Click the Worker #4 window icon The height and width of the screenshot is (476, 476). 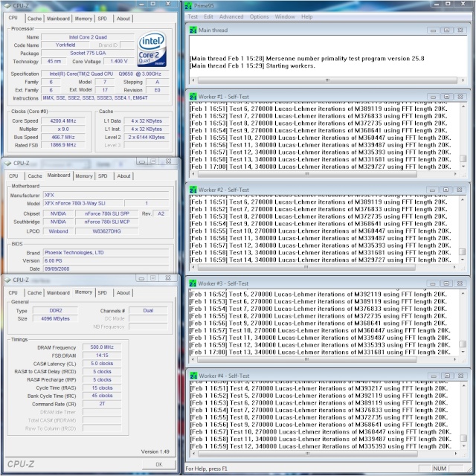193,376
